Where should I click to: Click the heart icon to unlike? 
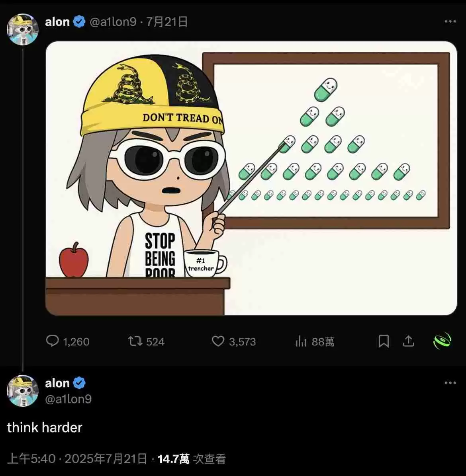pos(218,341)
